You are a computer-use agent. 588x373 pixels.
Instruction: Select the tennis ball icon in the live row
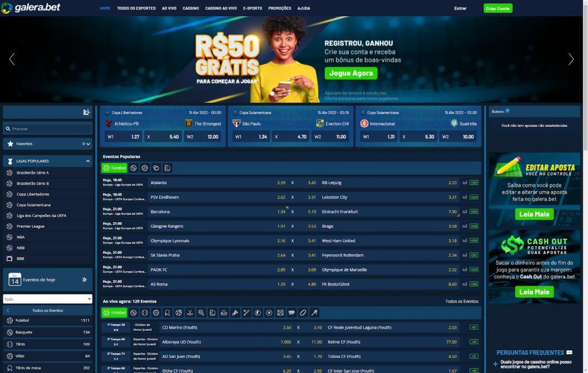[145, 312]
